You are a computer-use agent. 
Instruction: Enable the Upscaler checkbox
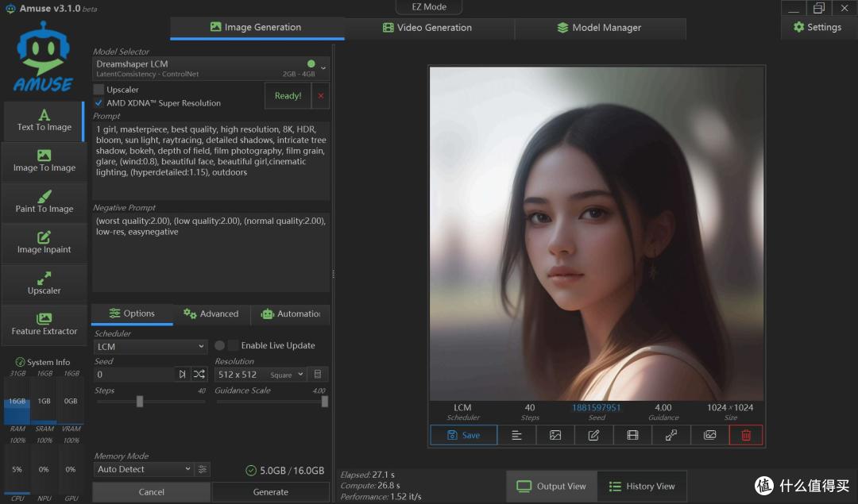(99, 89)
